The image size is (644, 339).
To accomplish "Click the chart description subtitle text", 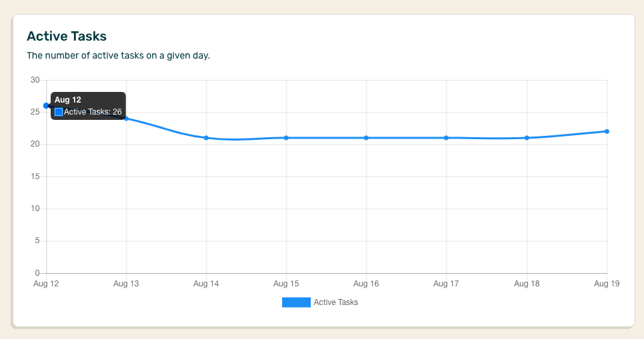I will coord(118,55).
